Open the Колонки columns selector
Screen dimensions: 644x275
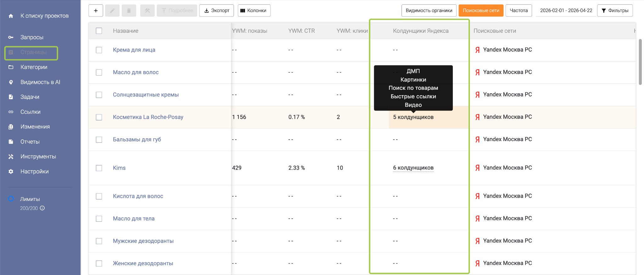point(254,10)
